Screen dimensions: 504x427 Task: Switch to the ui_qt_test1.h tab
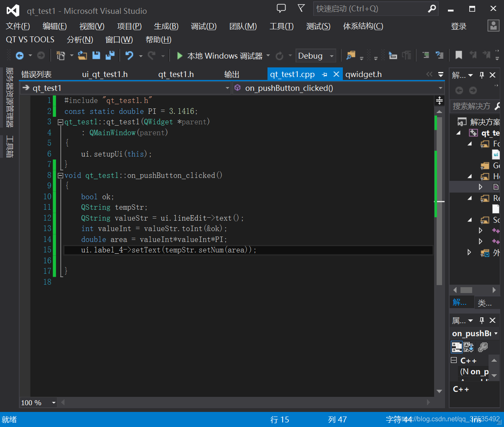[x=105, y=74]
